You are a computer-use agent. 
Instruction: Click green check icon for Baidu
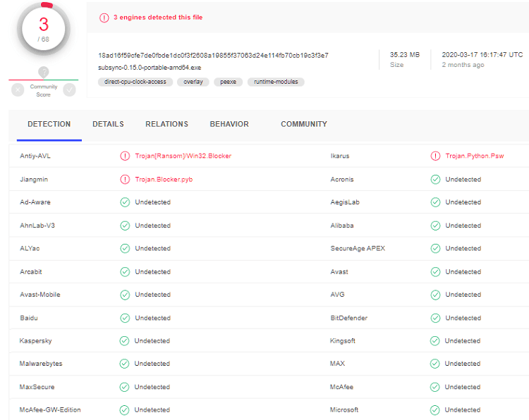pos(125,318)
